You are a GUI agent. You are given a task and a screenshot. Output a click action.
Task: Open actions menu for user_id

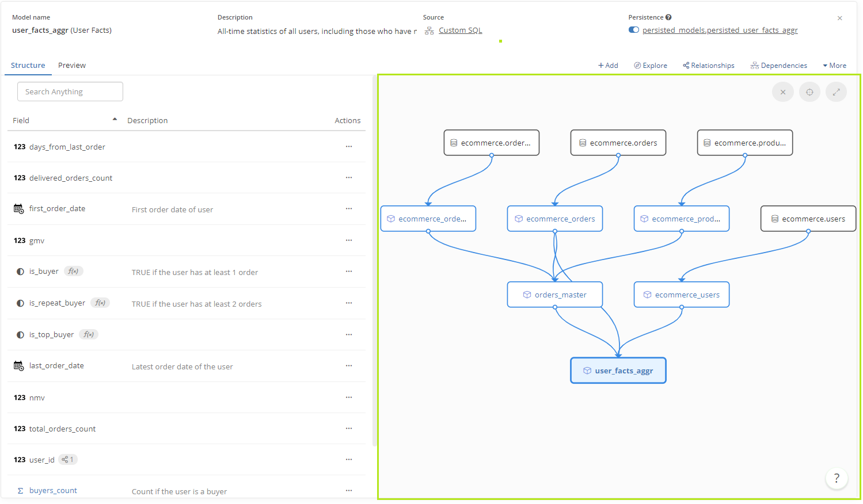pyautogui.click(x=349, y=460)
